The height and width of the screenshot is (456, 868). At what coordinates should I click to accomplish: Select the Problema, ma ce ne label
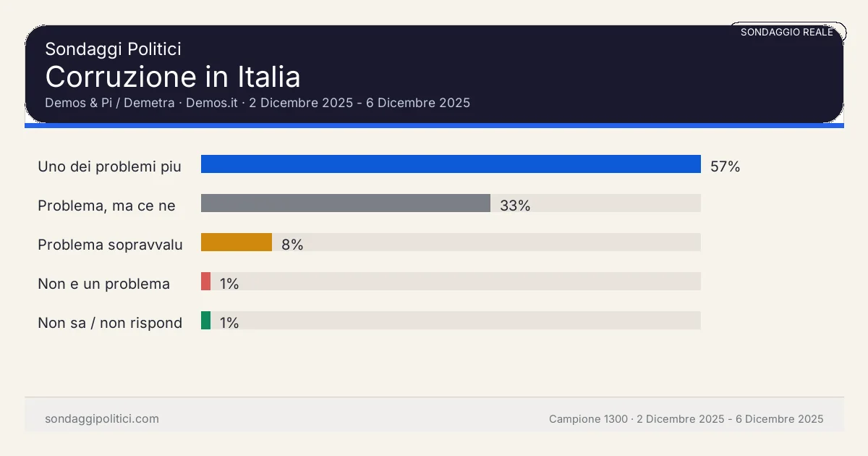pos(106,206)
